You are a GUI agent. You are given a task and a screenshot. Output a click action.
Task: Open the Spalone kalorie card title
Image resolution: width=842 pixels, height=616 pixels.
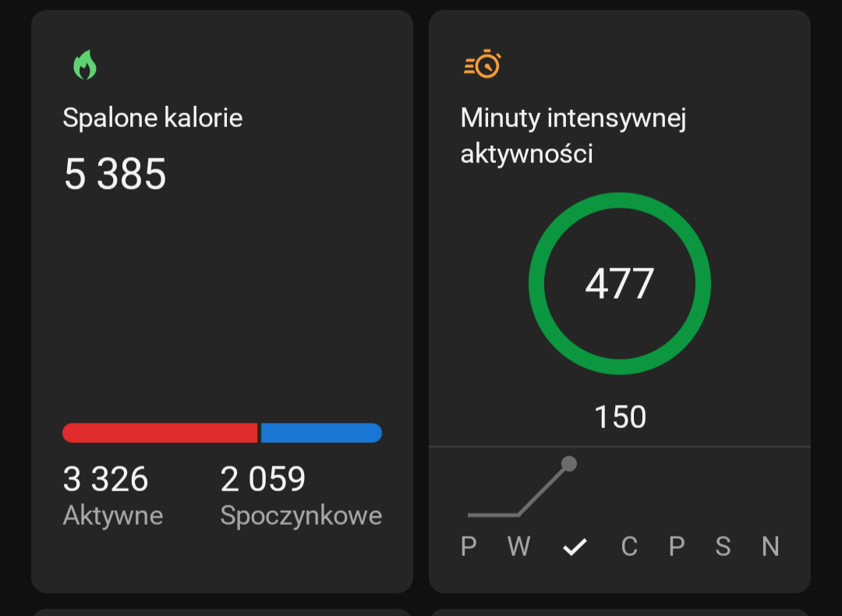pyautogui.click(x=153, y=118)
